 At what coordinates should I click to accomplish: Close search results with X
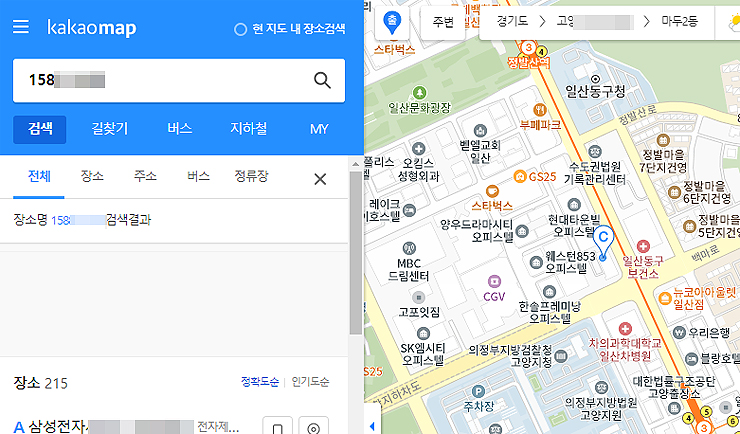point(320,179)
